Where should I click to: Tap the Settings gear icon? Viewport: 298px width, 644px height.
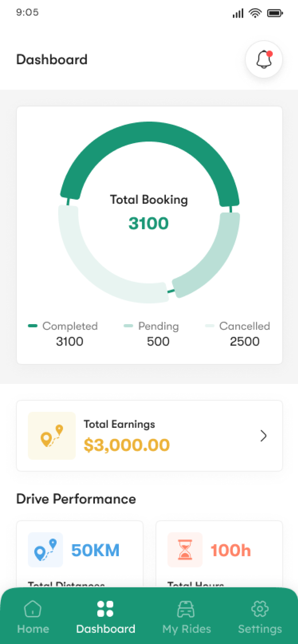coord(260,609)
